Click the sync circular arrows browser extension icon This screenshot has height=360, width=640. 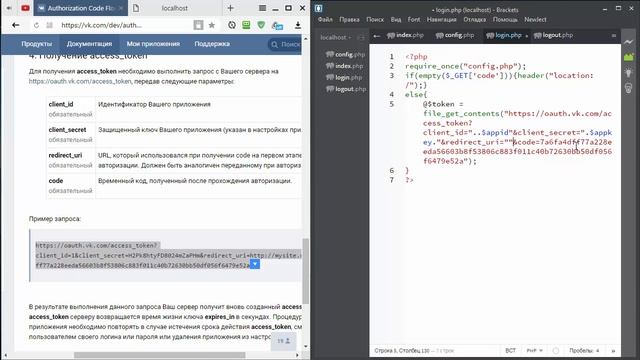tap(232, 25)
